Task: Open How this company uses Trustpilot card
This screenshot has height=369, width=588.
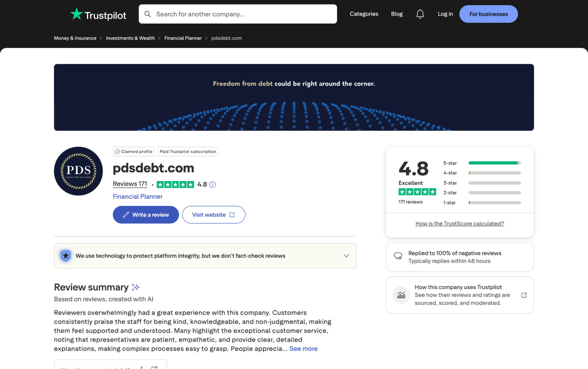Action: click(x=459, y=295)
